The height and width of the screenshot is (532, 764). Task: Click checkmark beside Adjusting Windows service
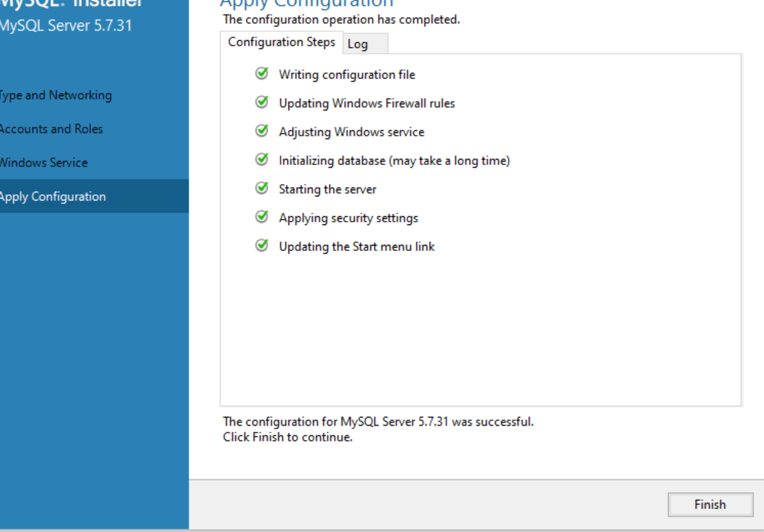point(262,131)
